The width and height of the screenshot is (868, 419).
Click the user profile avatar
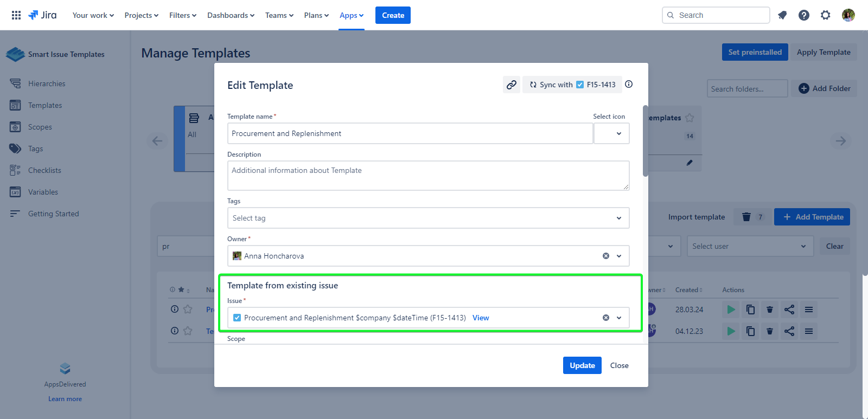(x=848, y=15)
